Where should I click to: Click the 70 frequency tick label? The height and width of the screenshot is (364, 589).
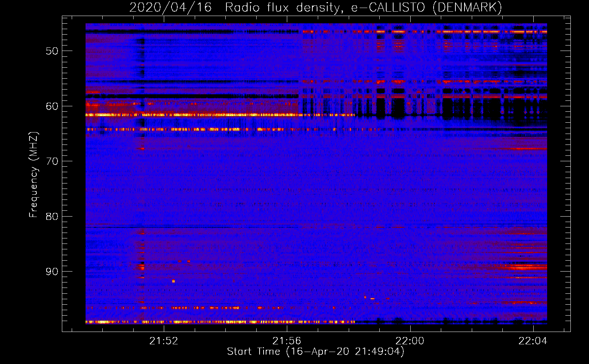(x=52, y=161)
